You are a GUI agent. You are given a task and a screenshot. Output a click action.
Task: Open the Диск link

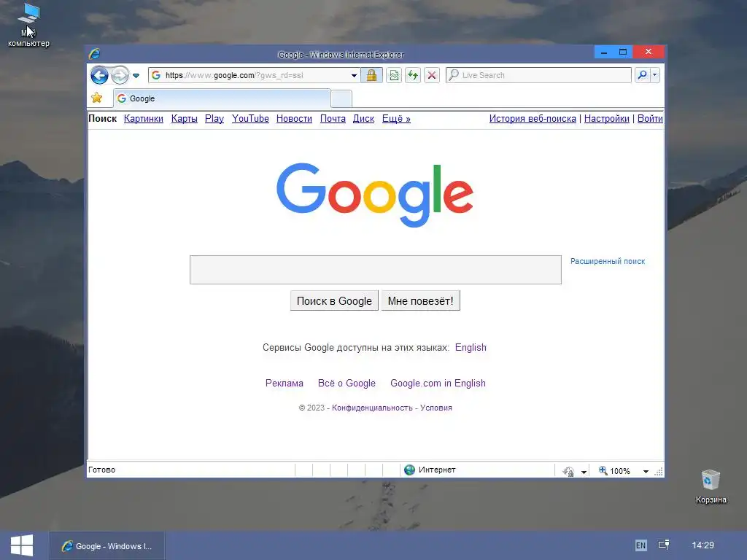(x=363, y=119)
